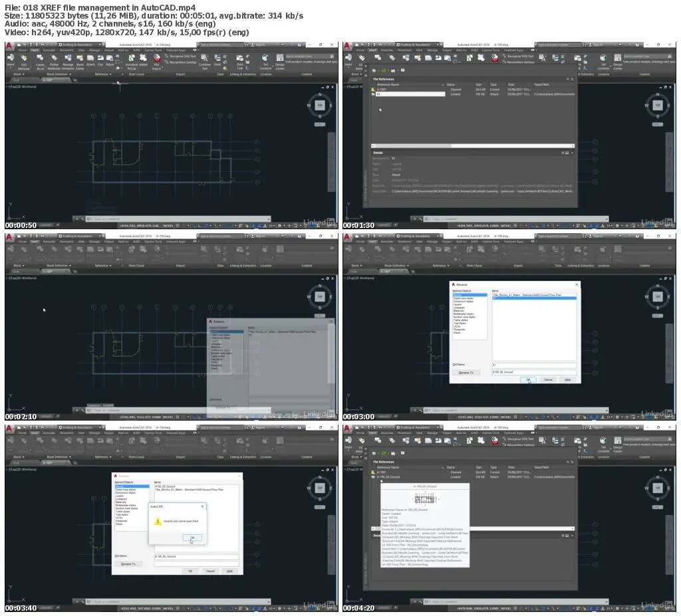Open Block Editor in 00:00:50 frame

coord(80,58)
